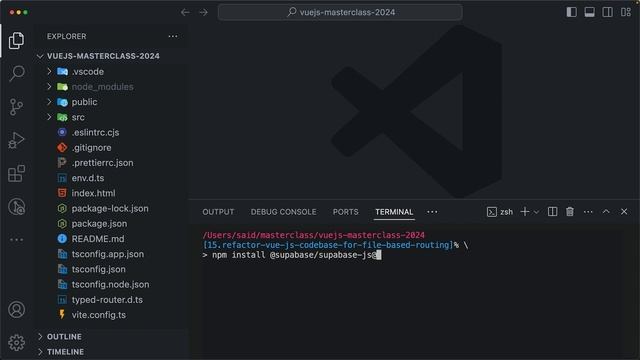
Task: Open .eslintrc.cjs file
Action: (95, 132)
